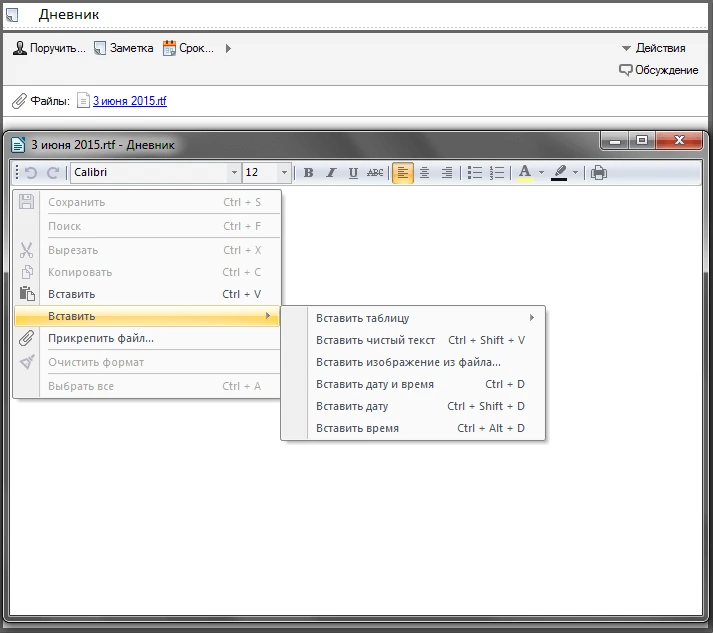713x633 pixels.
Task: Select Вставить изображение из файла menu item
Action: pyautogui.click(x=408, y=362)
